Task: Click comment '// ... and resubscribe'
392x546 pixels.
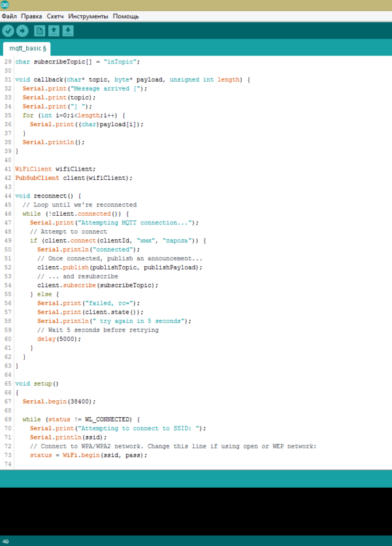Action: tap(78, 276)
